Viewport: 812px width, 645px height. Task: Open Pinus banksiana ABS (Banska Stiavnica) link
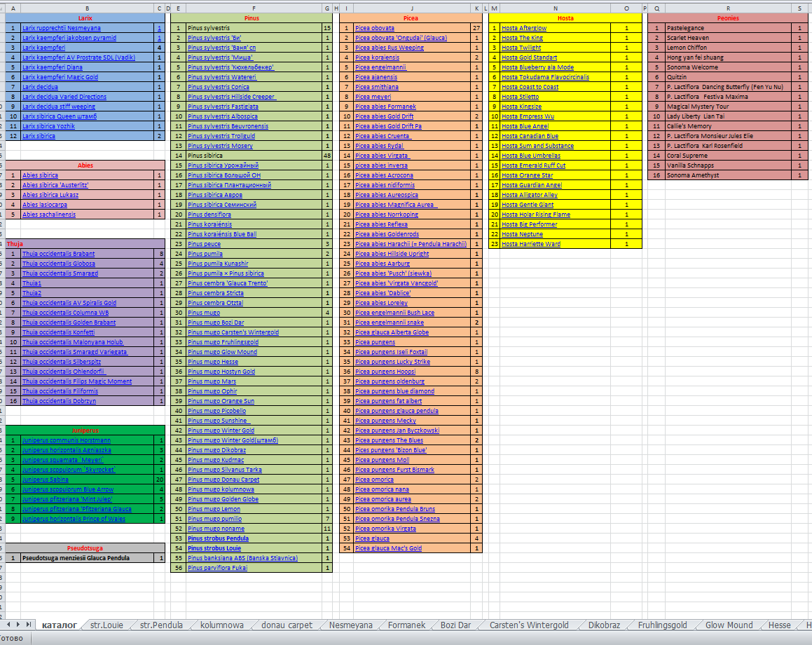[x=243, y=558]
